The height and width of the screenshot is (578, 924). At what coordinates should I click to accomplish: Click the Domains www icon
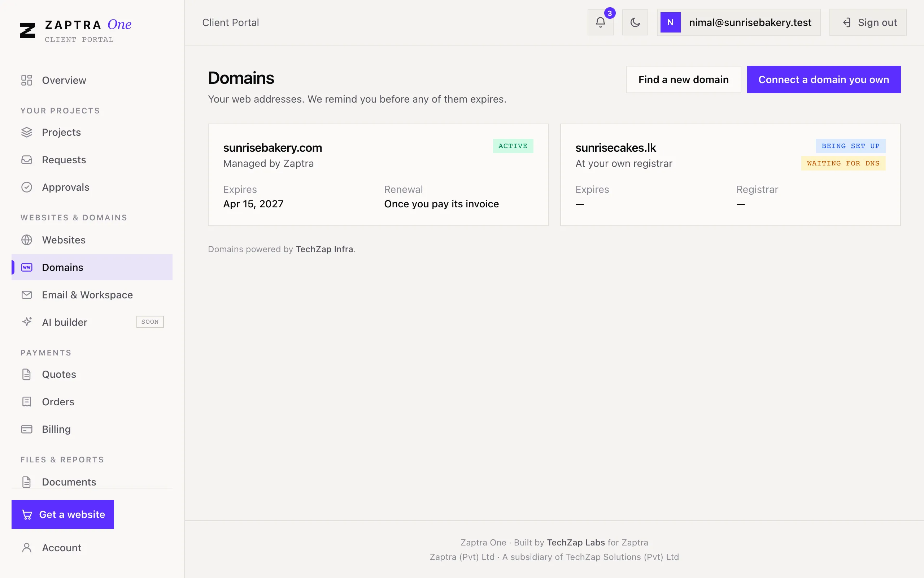coord(27,267)
